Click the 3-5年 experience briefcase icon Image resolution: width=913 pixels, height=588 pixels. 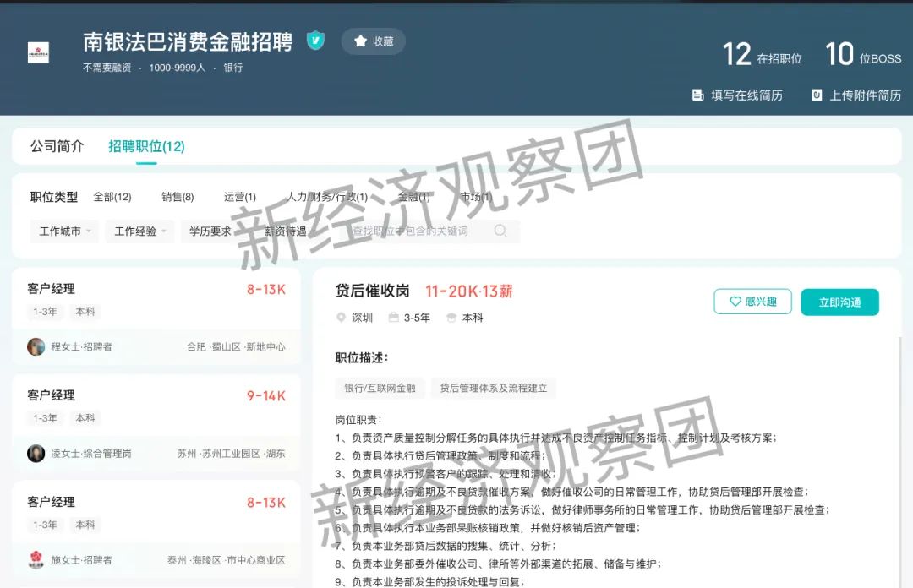click(x=394, y=318)
